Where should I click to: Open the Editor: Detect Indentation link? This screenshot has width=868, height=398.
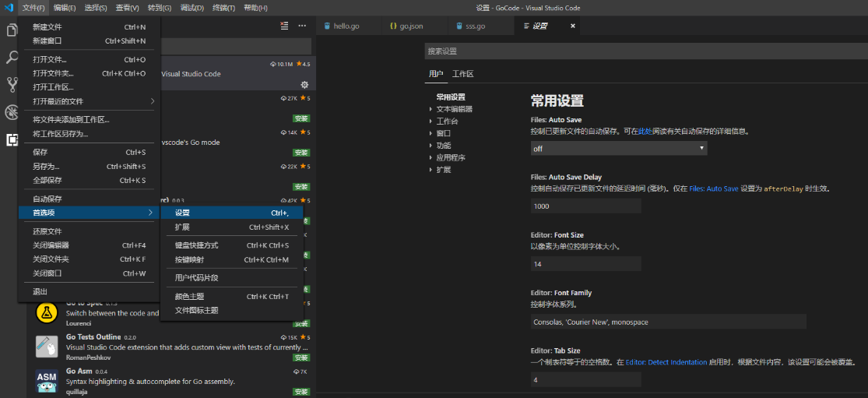point(666,363)
